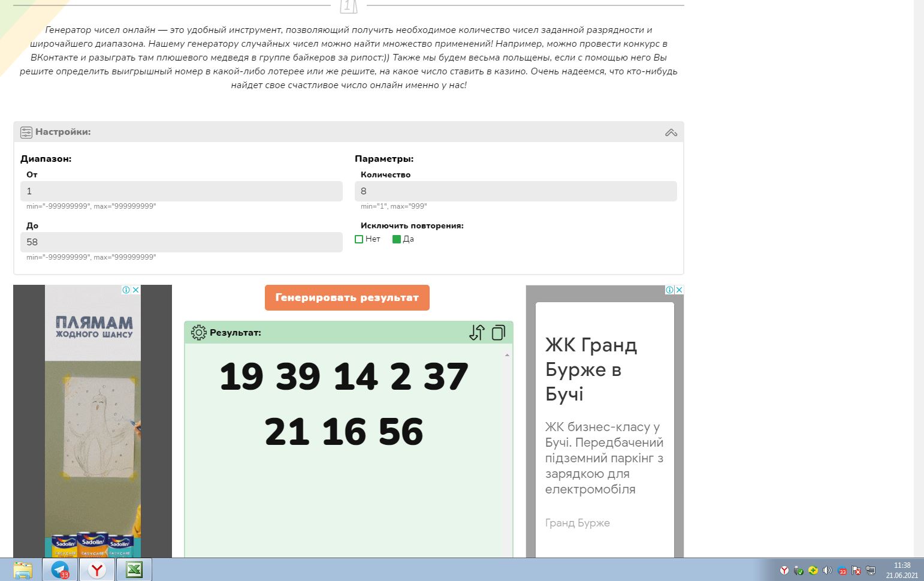Click the Гранд Бурже advertiser name link

click(578, 523)
